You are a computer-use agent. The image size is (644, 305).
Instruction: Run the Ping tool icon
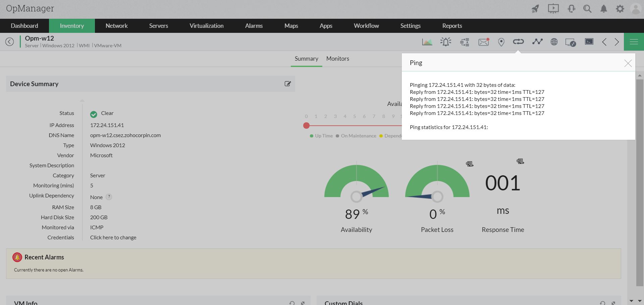coord(518,42)
